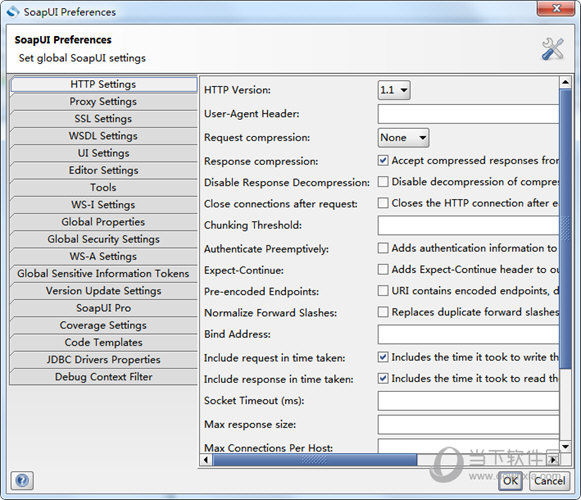Check Normalize Forward Slashes option

point(383,312)
